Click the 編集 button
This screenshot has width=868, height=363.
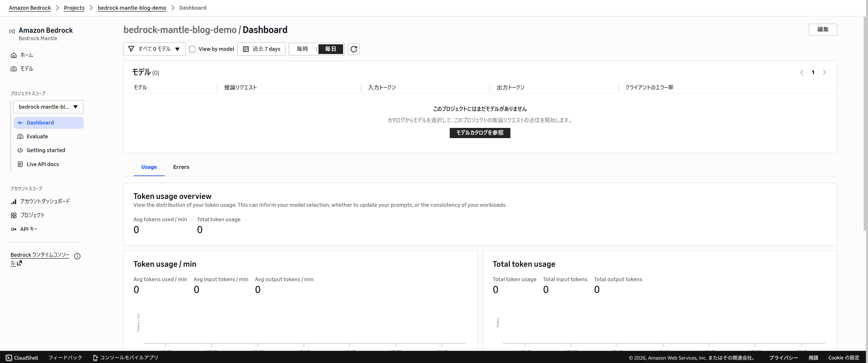click(x=823, y=30)
